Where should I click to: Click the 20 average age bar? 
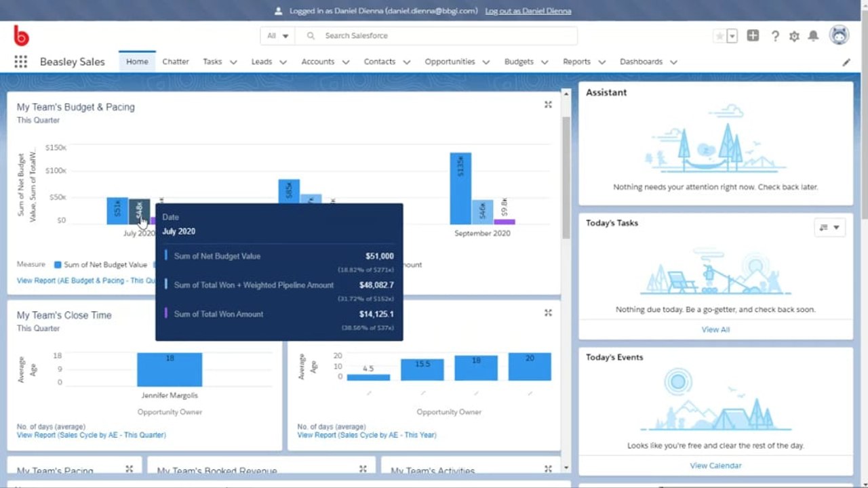coord(530,367)
